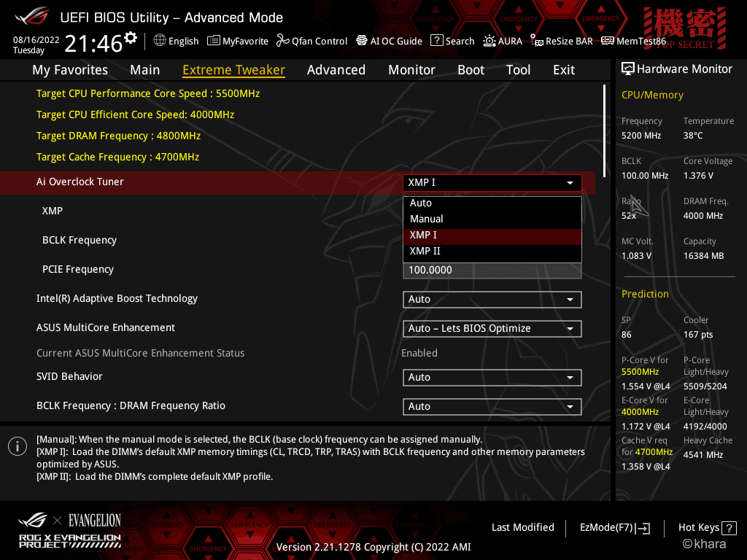The height and width of the screenshot is (560, 747).
Task: Switch to the Boot tab
Action: point(471,70)
